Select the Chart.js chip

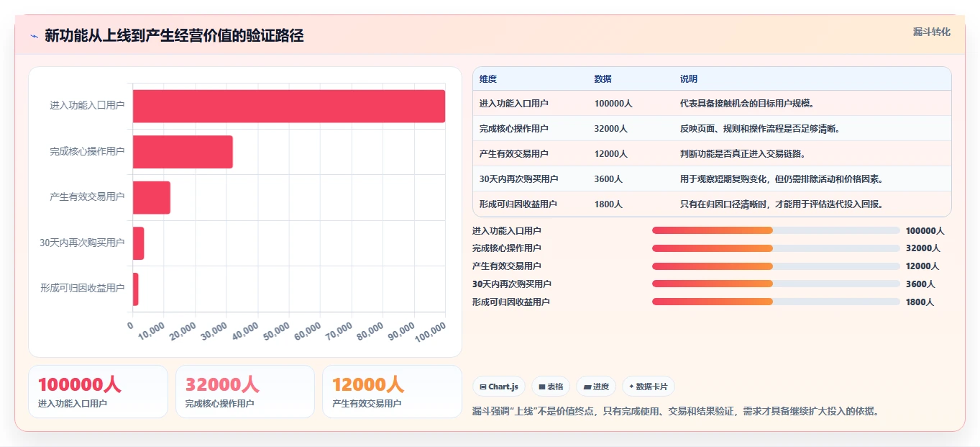(x=499, y=387)
